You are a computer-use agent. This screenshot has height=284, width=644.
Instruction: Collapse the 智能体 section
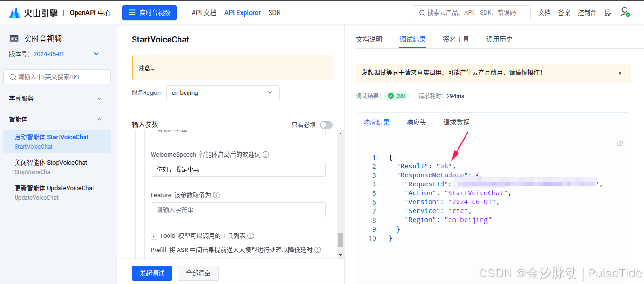click(x=55, y=119)
